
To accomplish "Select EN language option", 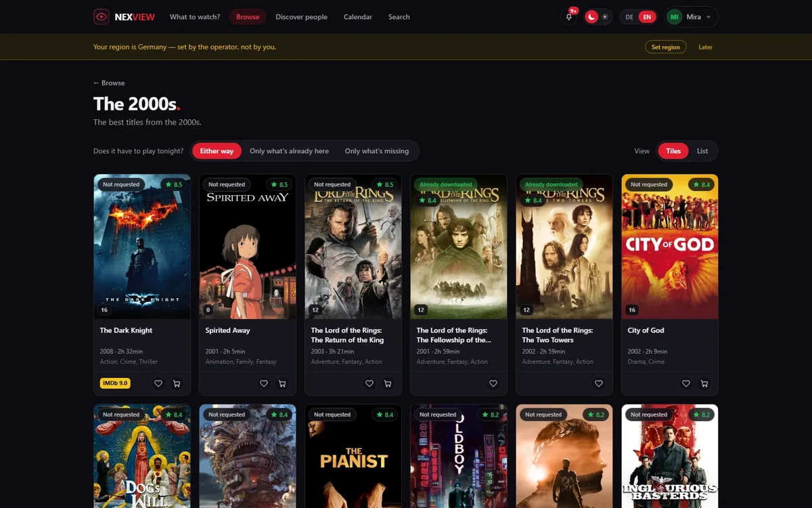I will [x=648, y=17].
